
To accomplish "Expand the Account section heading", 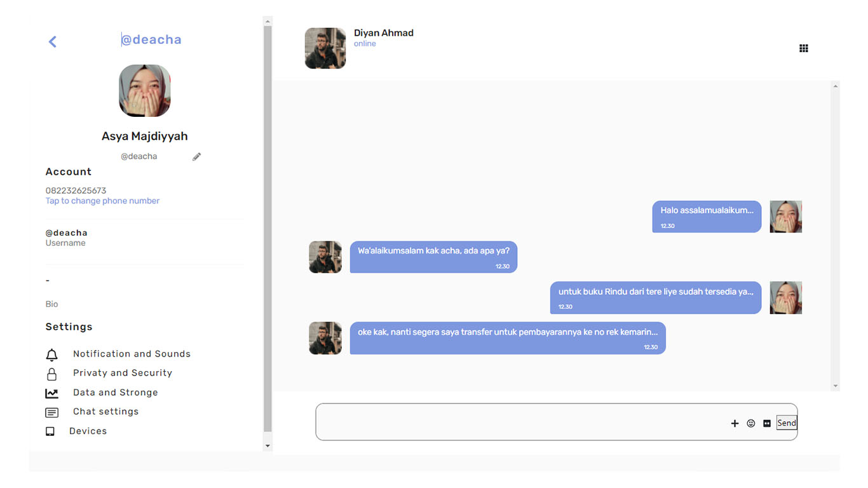I will pyautogui.click(x=68, y=171).
